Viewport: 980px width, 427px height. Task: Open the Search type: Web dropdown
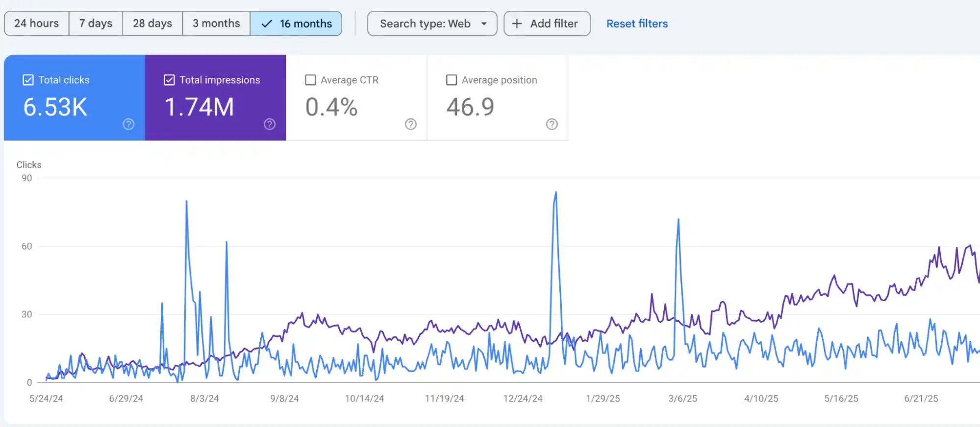(x=425, y=24)
